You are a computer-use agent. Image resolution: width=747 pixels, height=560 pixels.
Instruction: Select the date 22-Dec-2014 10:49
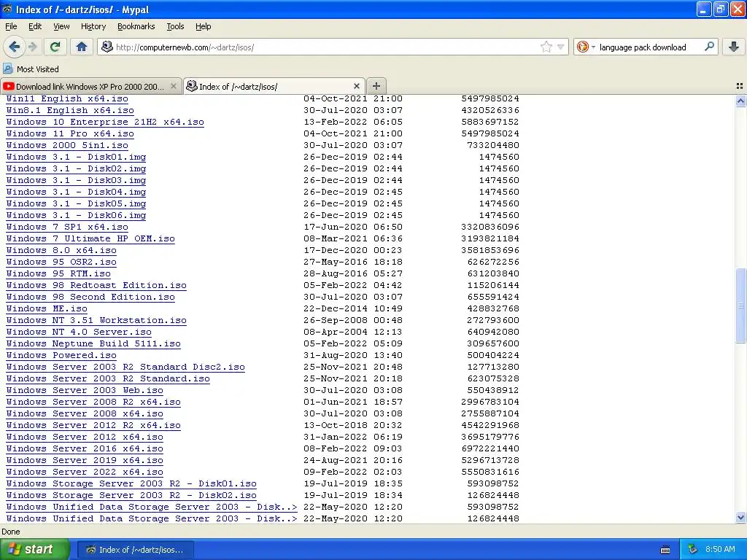353,308
